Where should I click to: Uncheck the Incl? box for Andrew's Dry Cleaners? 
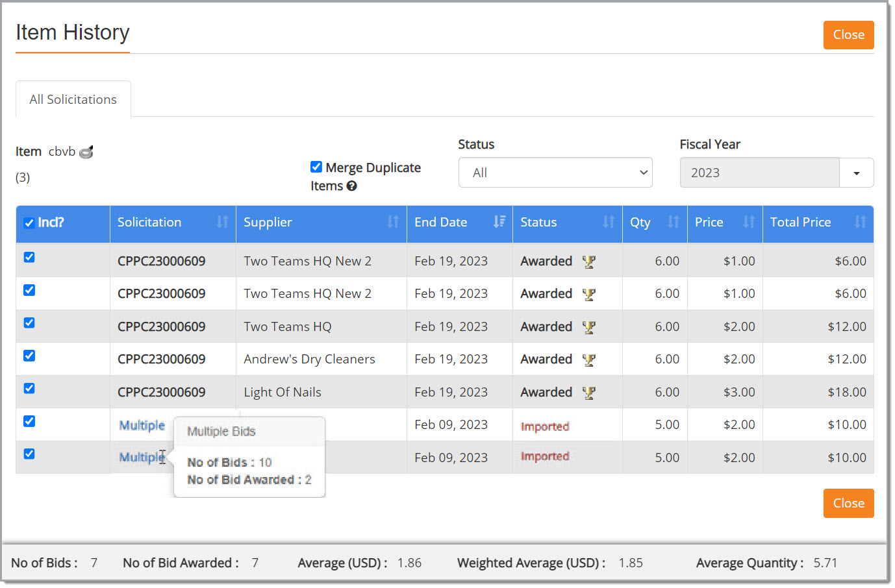(29, 356)
